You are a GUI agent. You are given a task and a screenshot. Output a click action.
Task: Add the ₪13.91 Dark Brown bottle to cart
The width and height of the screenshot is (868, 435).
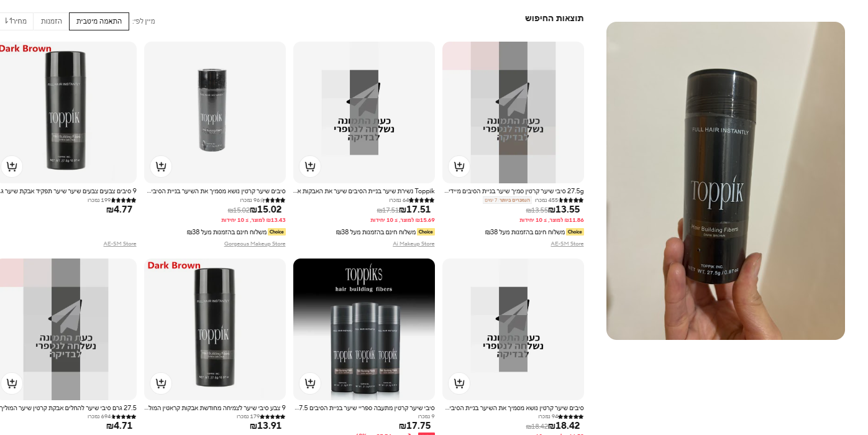pyautogui.click(x=161, y=383)
